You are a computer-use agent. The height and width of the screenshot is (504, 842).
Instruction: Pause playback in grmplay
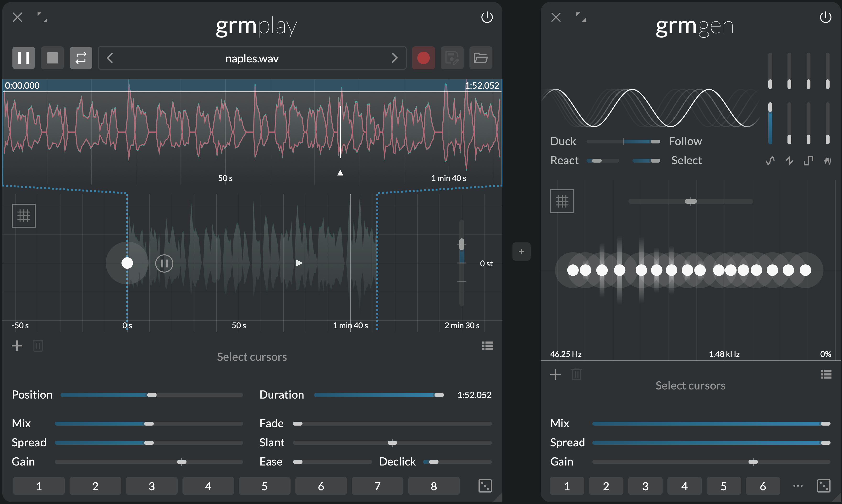(x=23, y=58)
